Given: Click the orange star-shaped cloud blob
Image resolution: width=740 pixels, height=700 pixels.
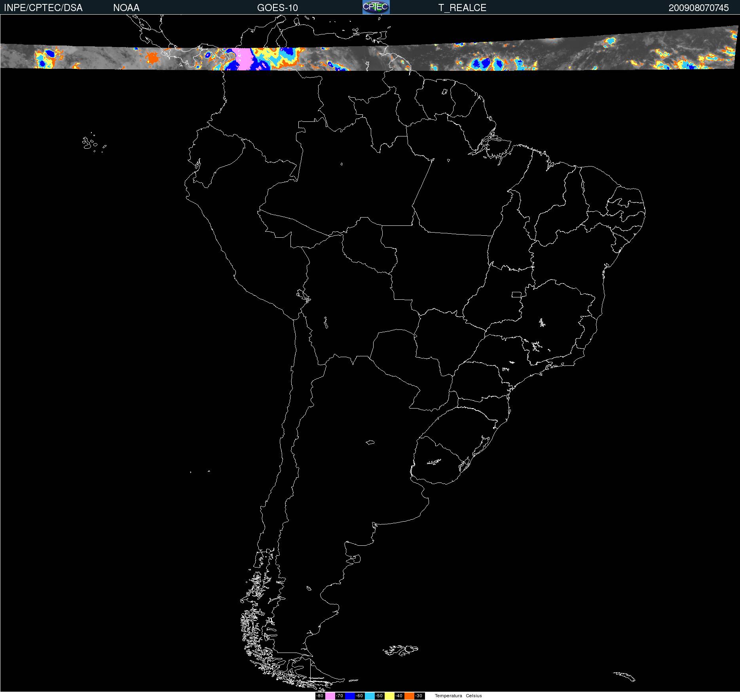Looking at the screenshot, I should pyautogui.click(x=152, y=58).
